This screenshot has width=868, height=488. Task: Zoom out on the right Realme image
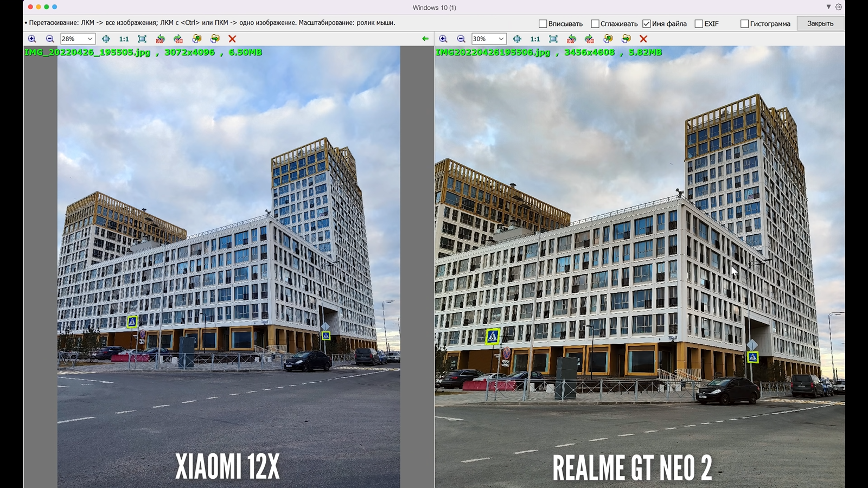coord(461,39)
